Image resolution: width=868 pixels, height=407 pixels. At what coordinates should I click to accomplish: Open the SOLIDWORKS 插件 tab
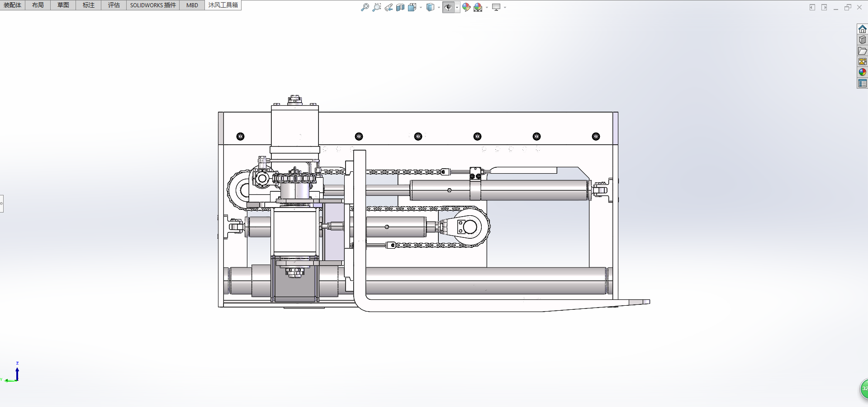point(153,5)
